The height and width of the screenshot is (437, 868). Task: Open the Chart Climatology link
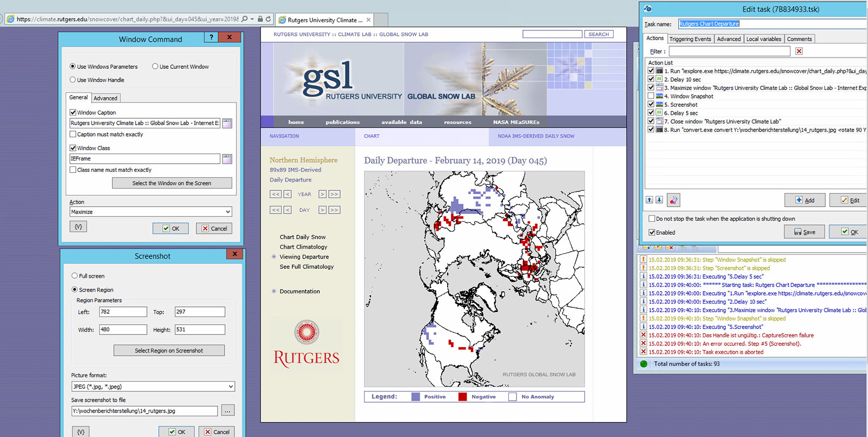pyautogui.click(x=303, y=247)
